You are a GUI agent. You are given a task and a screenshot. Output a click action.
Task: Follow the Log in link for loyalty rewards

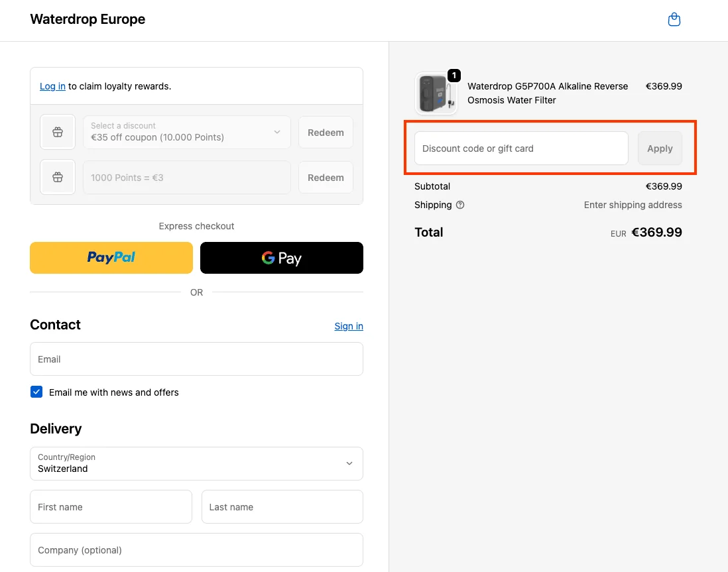point(52,86)
